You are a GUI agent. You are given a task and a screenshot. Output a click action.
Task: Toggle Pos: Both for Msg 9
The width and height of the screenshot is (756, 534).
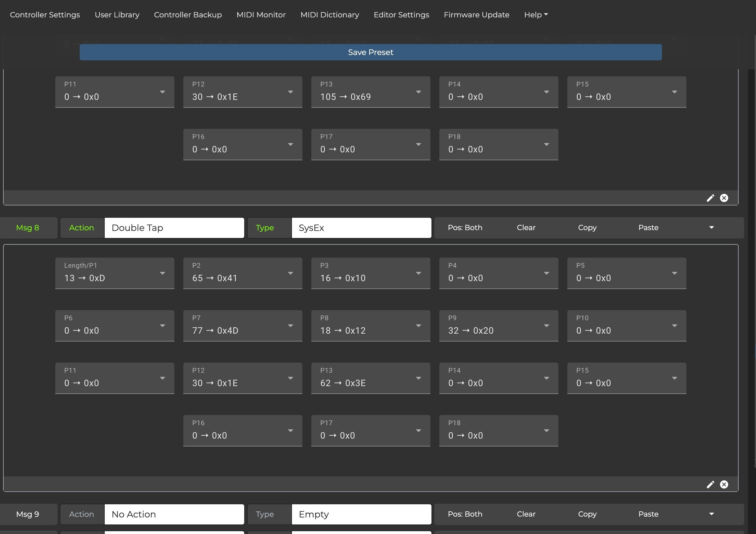[x=465, y=514]
